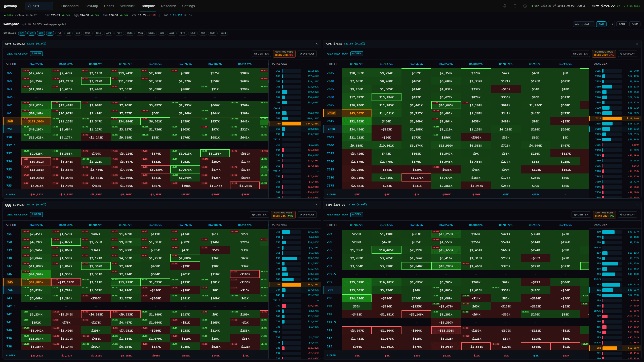644x362 pixels.
Task: Open the Settings tab
Action: (x=188, y=6)
